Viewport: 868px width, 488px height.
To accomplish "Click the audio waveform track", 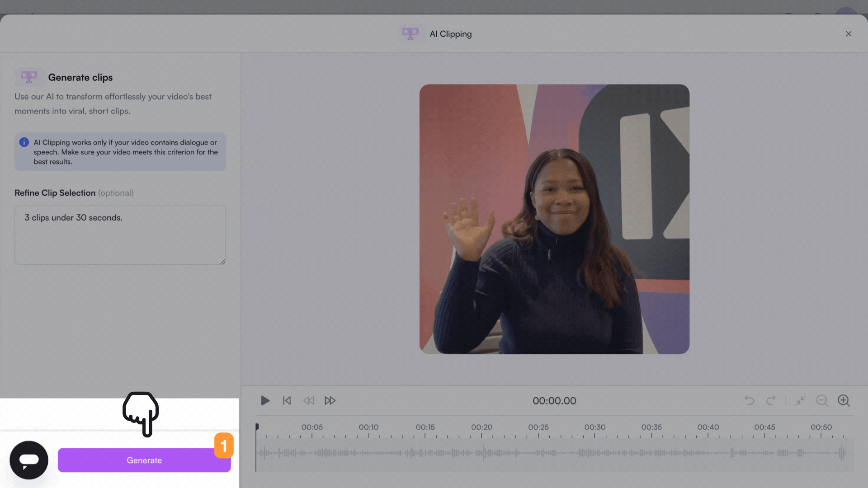I will pyautogui.click(x=554, y=453).
